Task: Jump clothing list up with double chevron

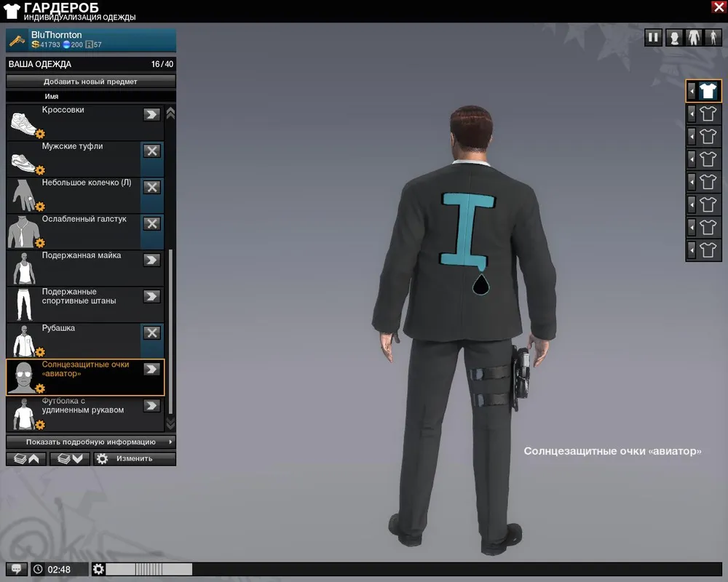Action: click(x=170, y=113)
